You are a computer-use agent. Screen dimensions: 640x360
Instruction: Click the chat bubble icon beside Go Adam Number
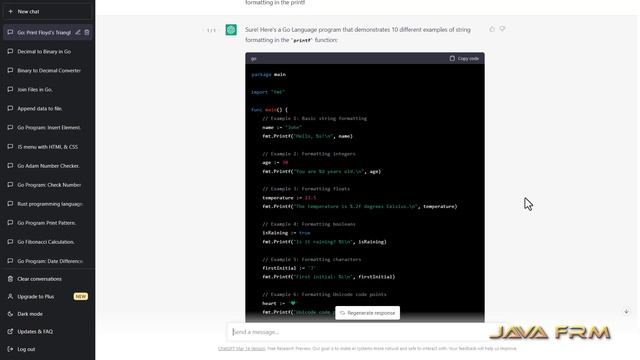coord(10,166)
